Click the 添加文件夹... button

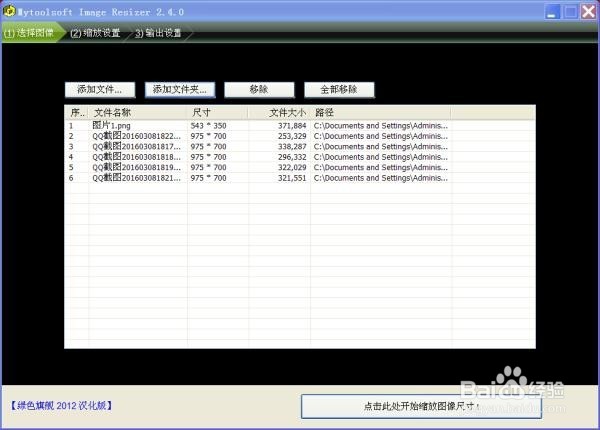(x=180, y=90)
